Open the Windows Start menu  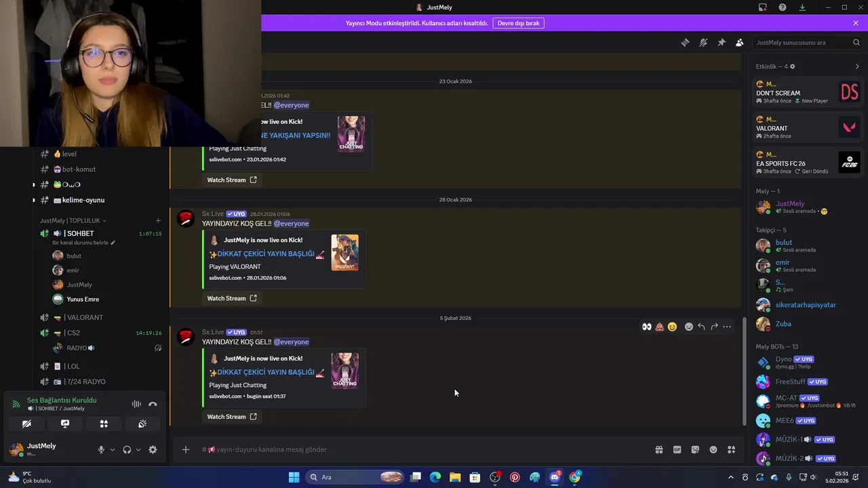[x=294, y=477]
